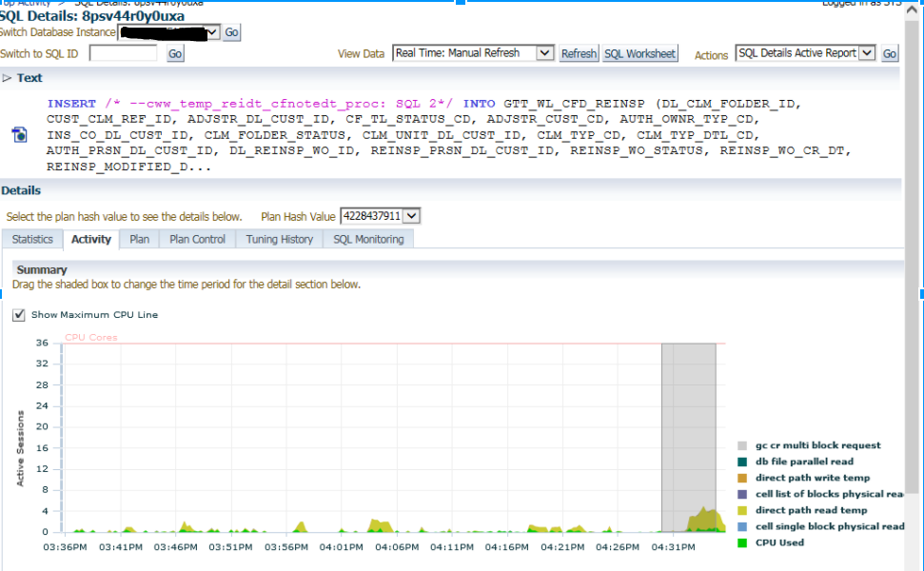
Task: Click Go next to Actions dropdown
Action: [x=889, y=53]
